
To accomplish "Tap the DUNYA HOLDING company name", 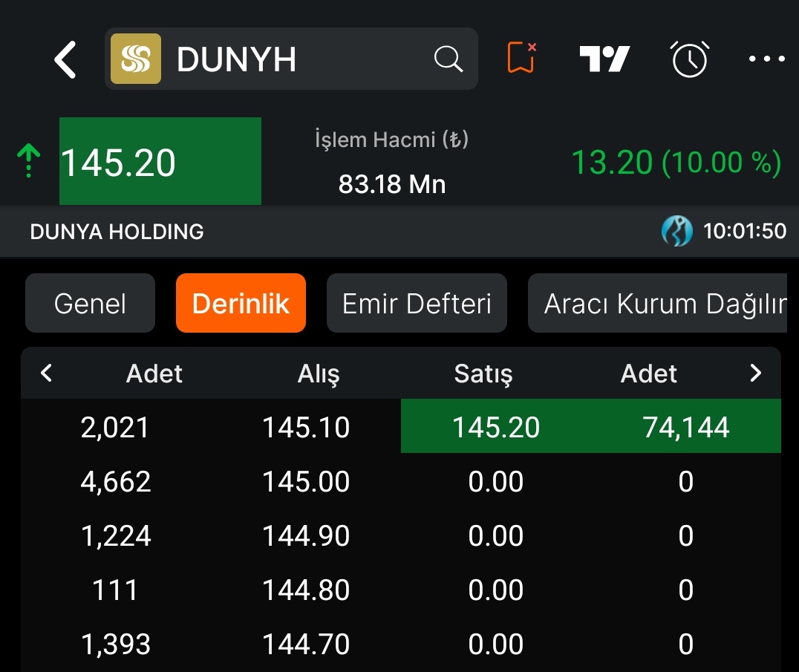I will (117, 232).
